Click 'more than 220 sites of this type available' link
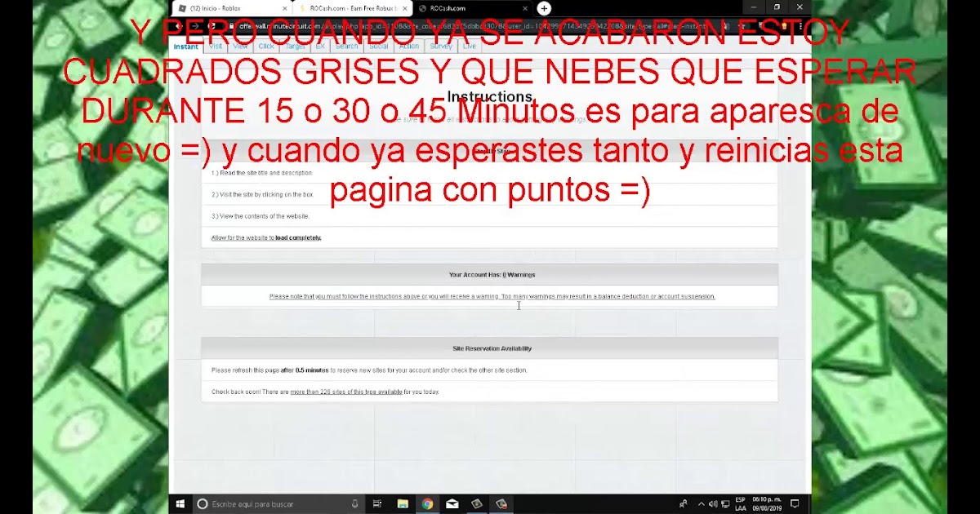This screenshot has height=514, width=980. [346, 392]
